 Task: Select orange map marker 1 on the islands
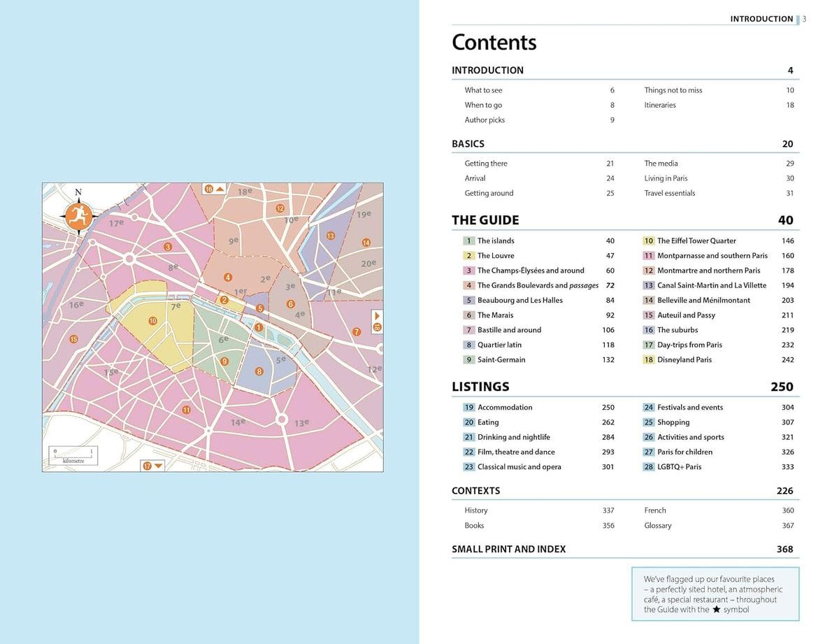point(259,327)
